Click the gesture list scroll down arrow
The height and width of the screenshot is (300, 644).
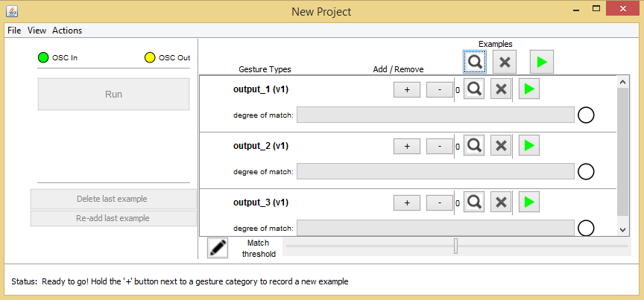tap(622, 230)
